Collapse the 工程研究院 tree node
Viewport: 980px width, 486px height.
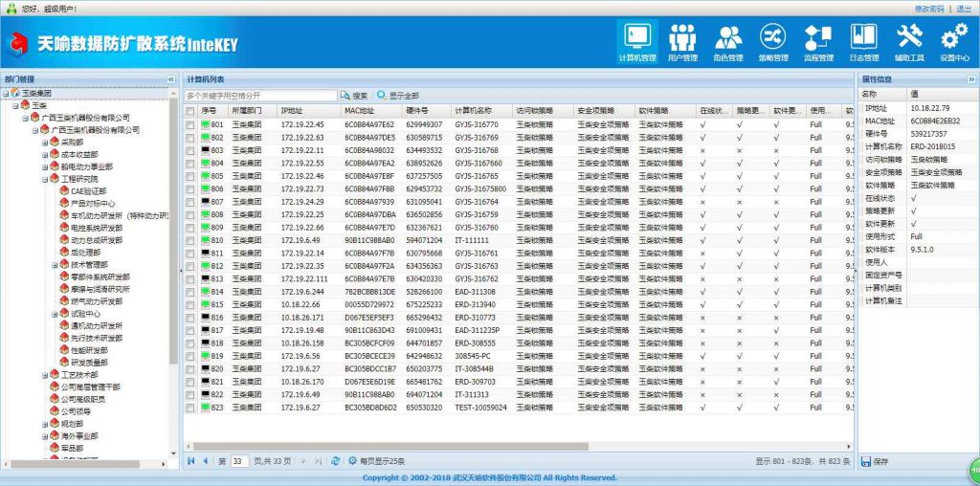point(45,179)
